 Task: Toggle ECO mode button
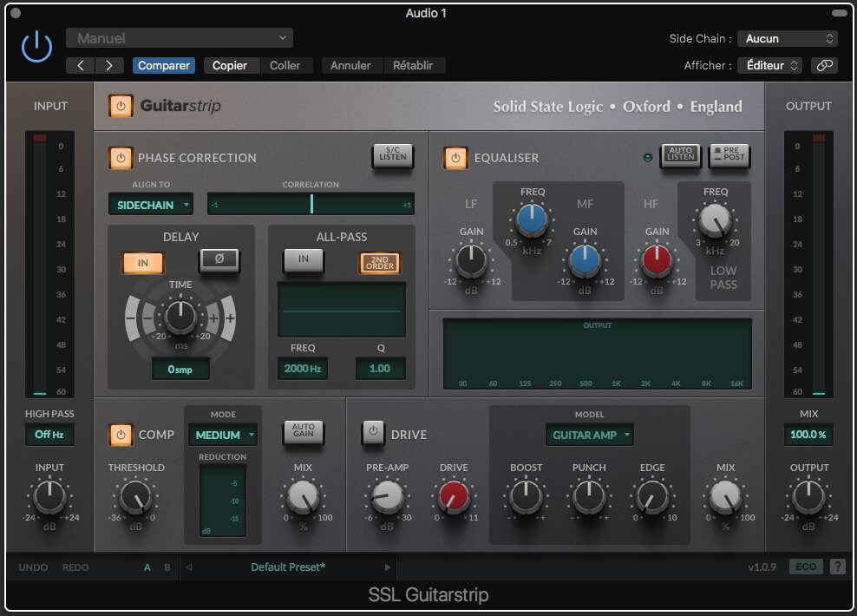point(806,567)
